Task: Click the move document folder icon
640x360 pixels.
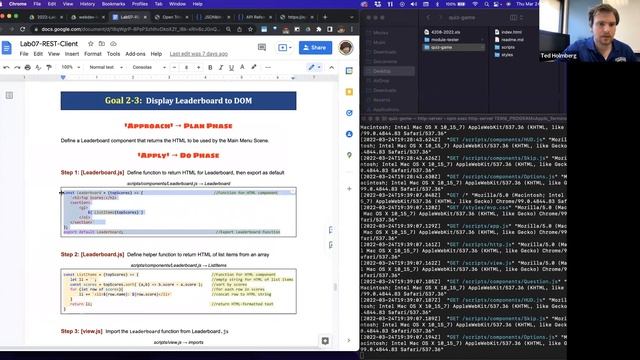Action: 102,44
